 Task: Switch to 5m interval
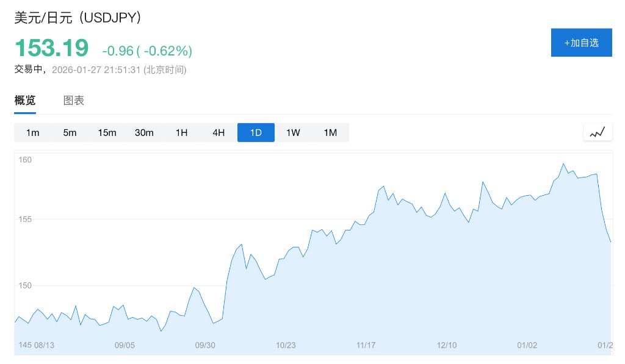[x=70, y=132]
